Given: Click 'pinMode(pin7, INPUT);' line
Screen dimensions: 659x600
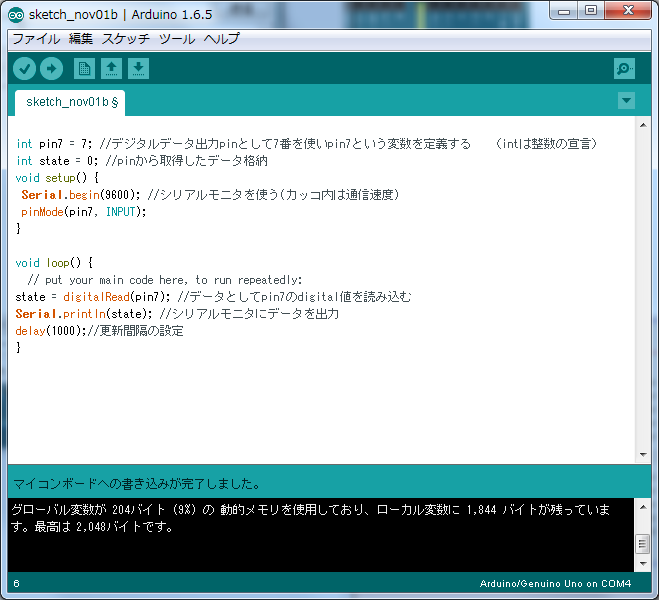Looking at the screenshot, I should (x=84, y=212).
